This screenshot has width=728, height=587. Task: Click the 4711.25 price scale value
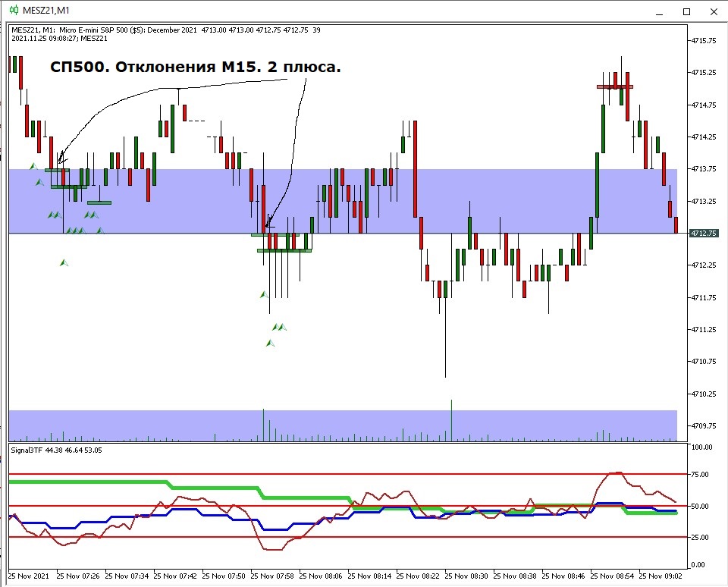tap(704, 330)
